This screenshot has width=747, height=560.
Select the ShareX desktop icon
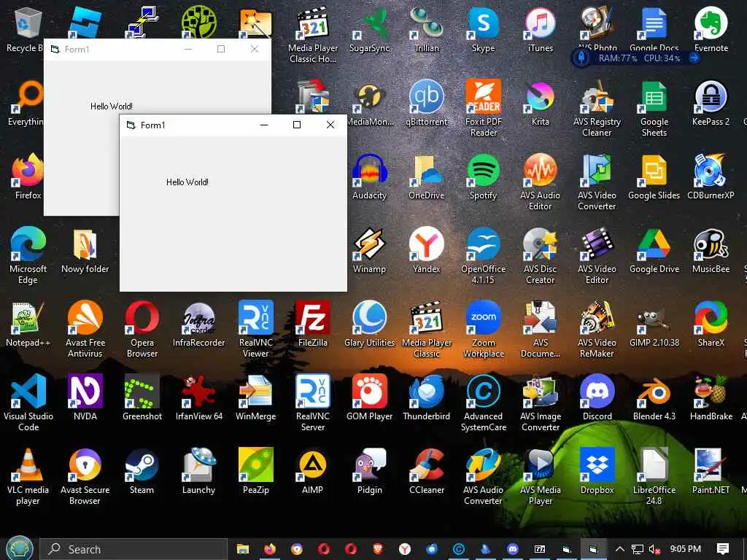(x=711, y=324)
